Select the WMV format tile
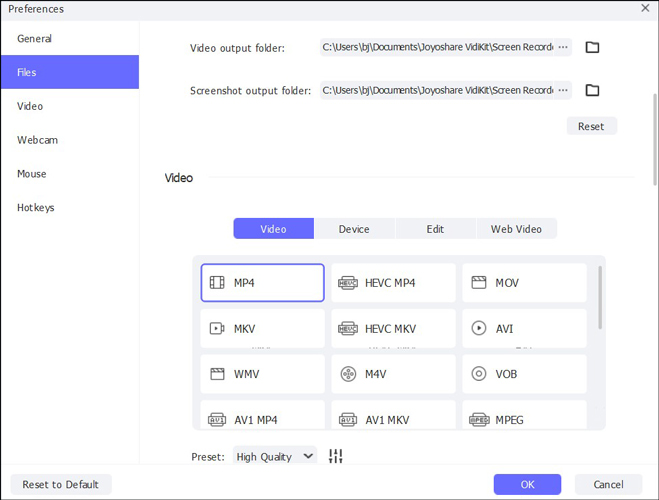This screenshot has height=500, width=659. click(x=263, y=374)
